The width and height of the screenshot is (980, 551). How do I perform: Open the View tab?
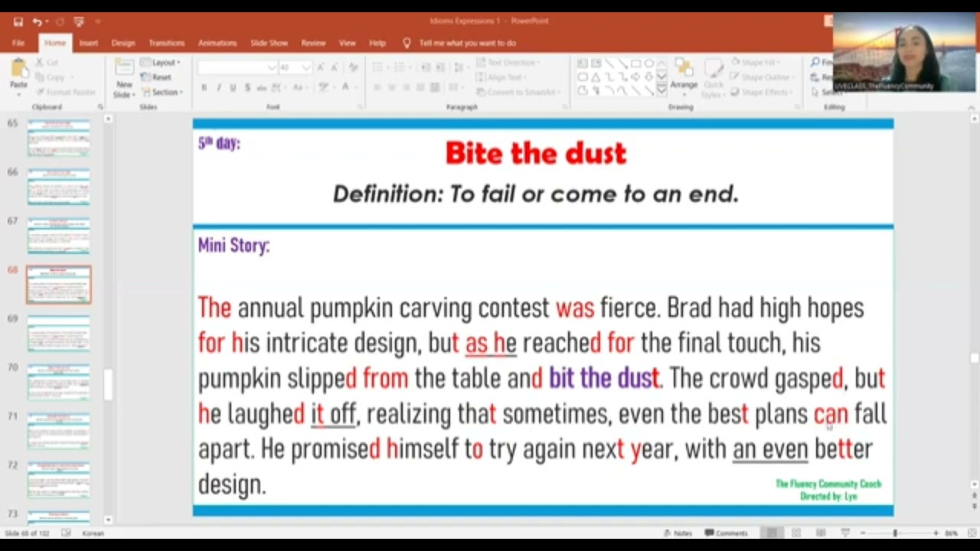coord(348,44)
